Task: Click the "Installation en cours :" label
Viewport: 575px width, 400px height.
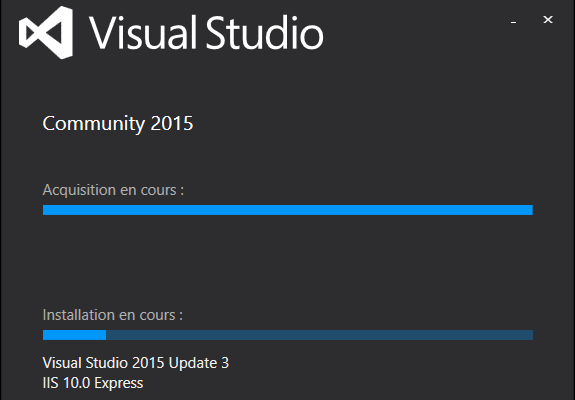Action: [113, 315]
